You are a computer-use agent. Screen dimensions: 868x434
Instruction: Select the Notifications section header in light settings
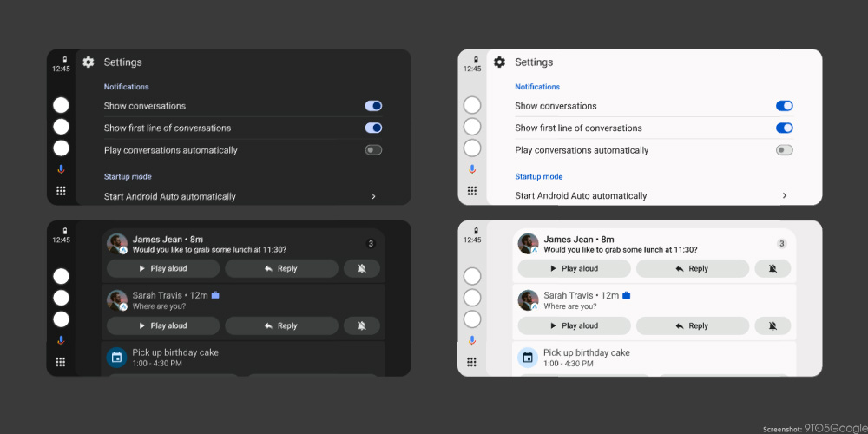tap(537, 87)
